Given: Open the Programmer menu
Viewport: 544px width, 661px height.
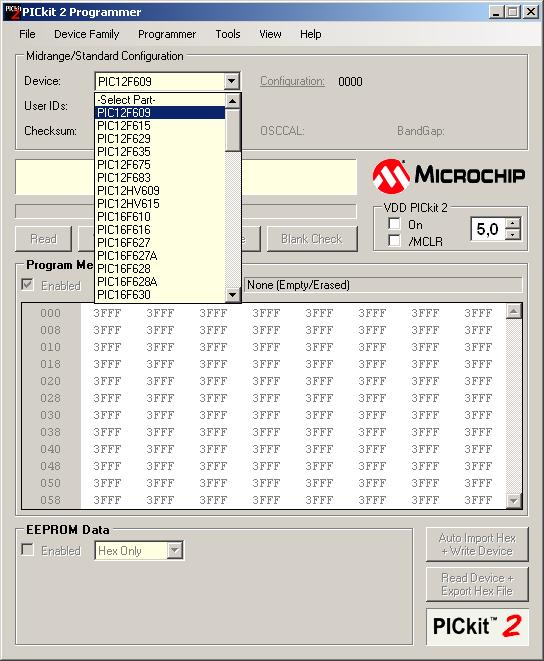Looking at the screenshot, I should coord(167,34).
